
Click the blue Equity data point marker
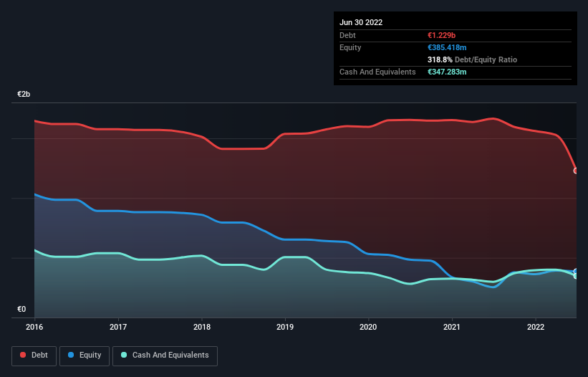576,271
